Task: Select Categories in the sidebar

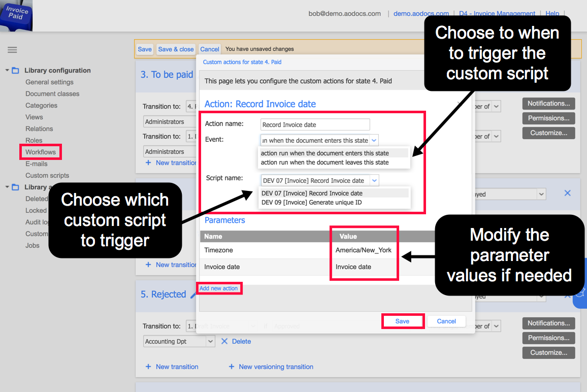Action: tap(41, 105)
